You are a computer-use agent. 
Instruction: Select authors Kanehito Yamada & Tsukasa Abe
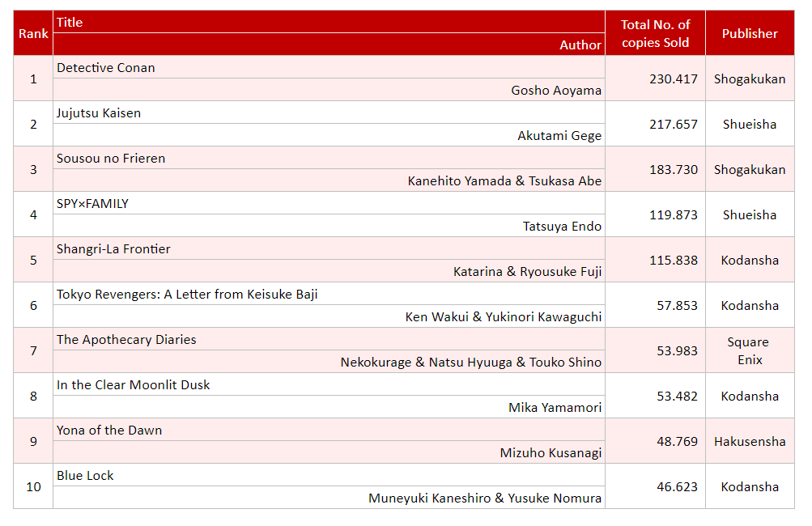tap(504, 180)
